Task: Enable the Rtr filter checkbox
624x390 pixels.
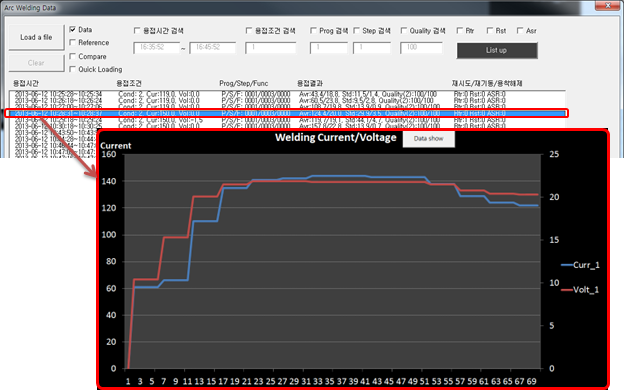Action: tap(460, 30)
